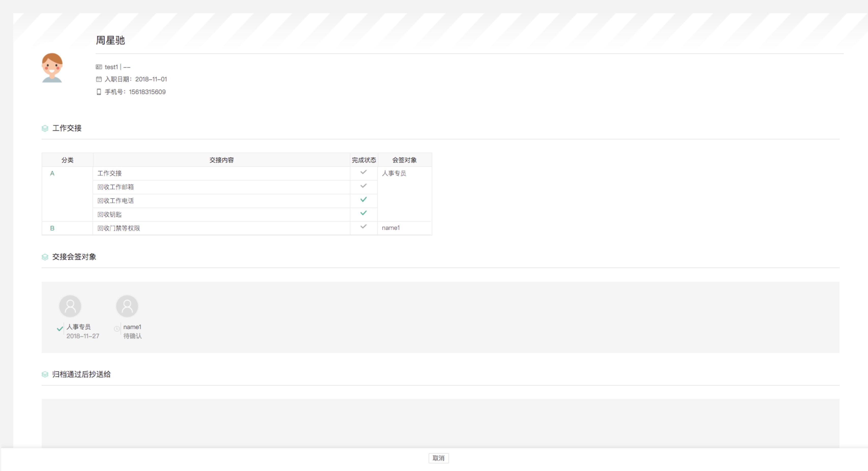Click the phone icon beside 手机号
Image resolution: width=868 pixels, height=471 pixels.
(x=99, y=92)
